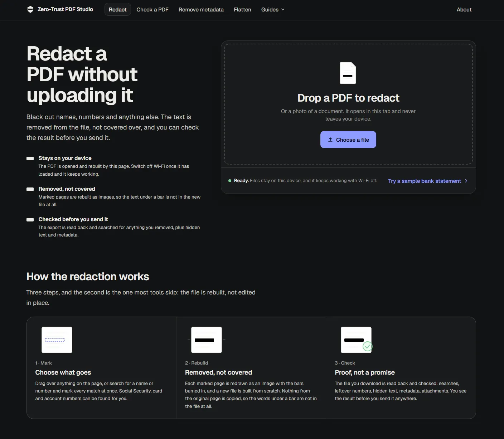Click the Proof, not a promise card title
The height and width of the screenshot is (439, 504).
coord(365,372)
